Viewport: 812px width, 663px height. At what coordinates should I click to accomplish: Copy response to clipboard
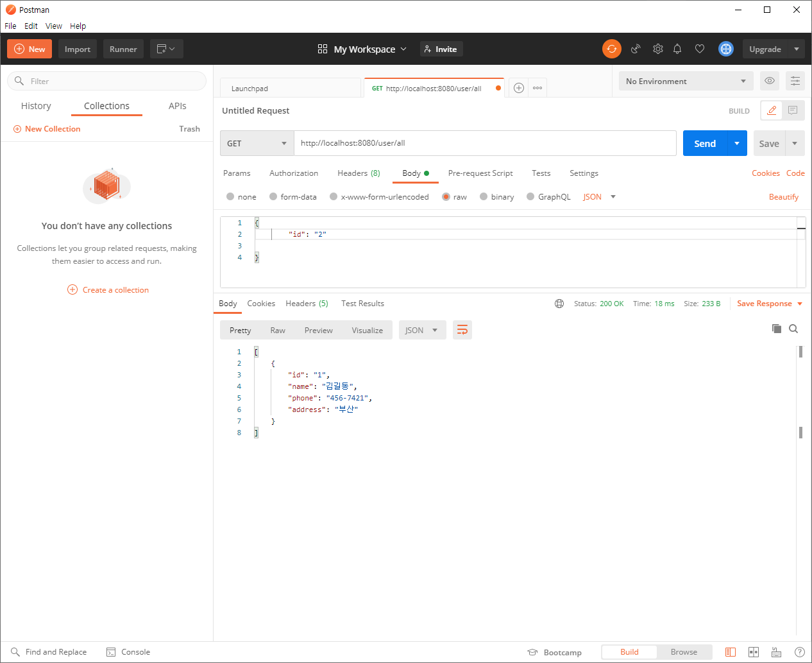point(777,329)
